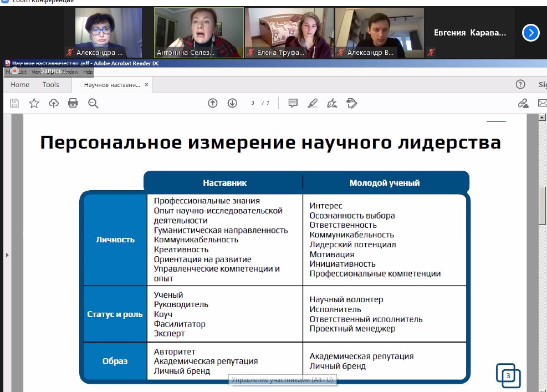Add a comment with speech bubble icon

293,103
